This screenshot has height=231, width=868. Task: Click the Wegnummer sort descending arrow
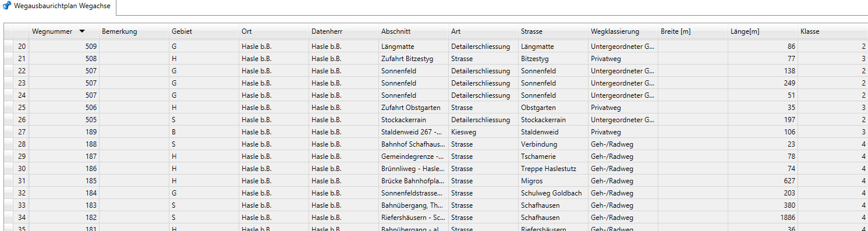[x=82, y=31]
